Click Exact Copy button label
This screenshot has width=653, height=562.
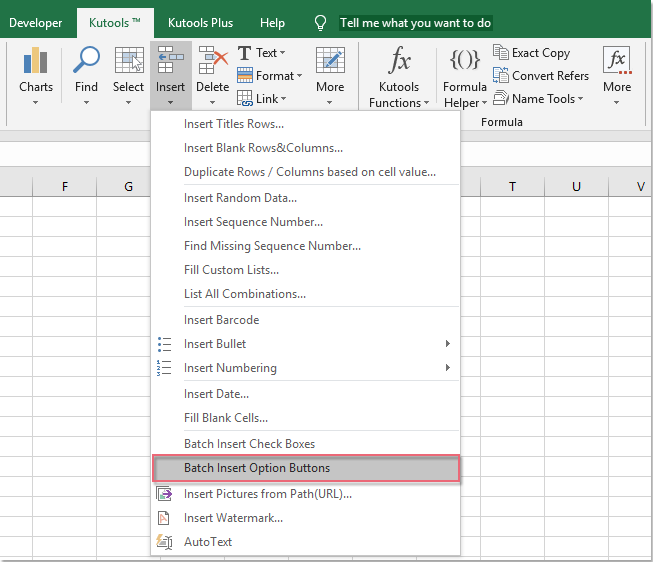coord(541,53)
